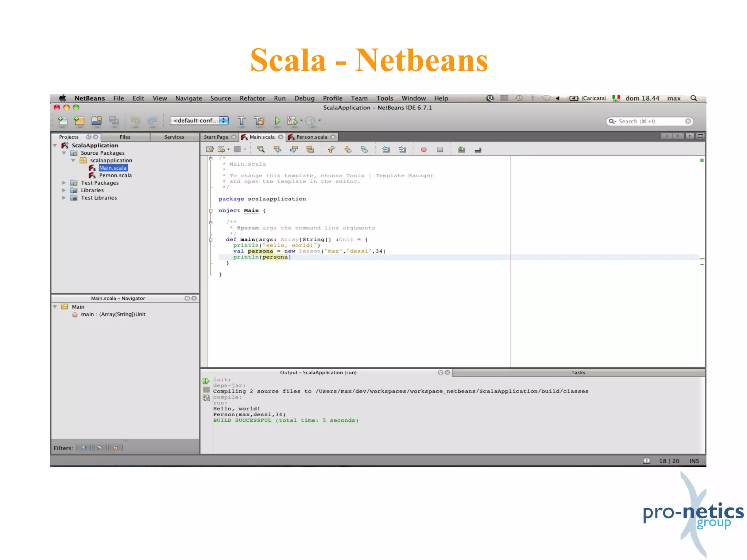The image size is (747, 560).
Task: Collapse the ScalaApplication project node
Action: click(x=55, y=146)
